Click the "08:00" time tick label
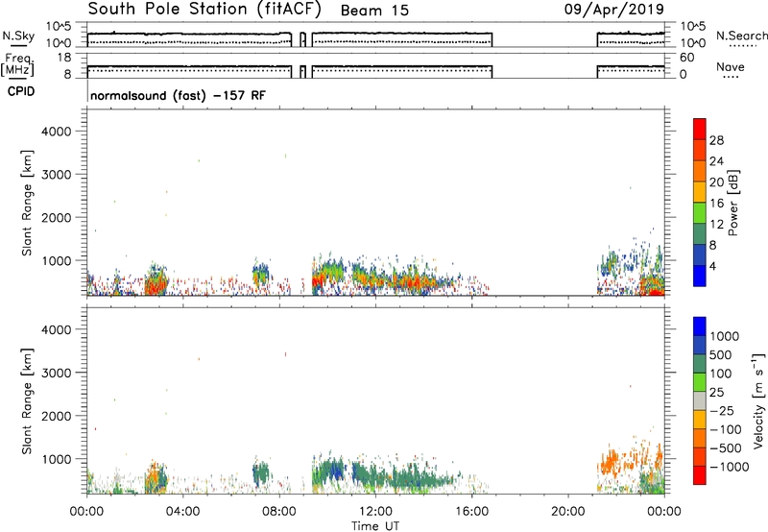This screenshot has height=532, width=768. tap(279, 512)
